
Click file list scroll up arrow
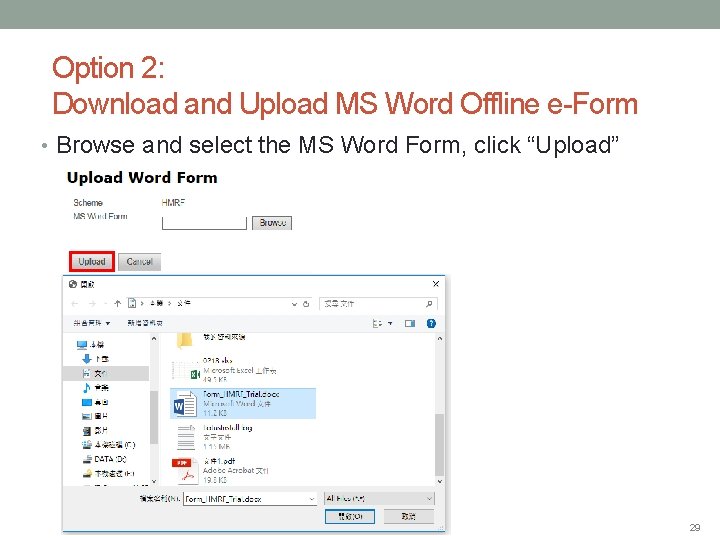tap(439, 339)
